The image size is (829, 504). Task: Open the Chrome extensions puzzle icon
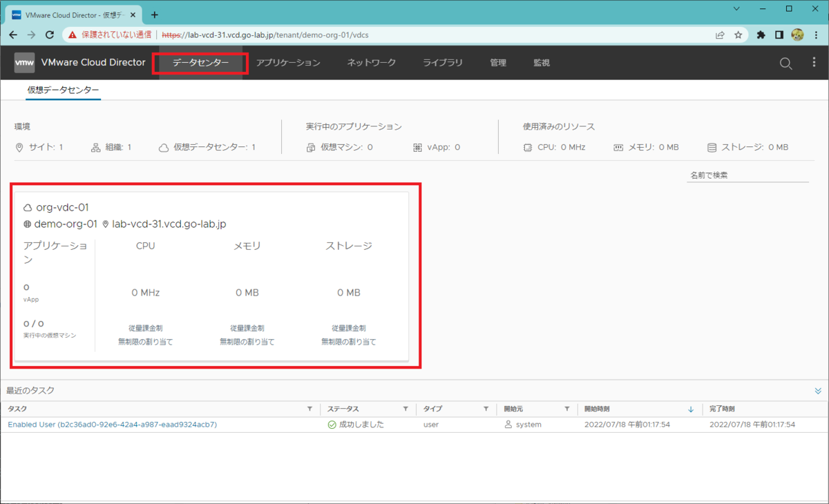coord(761,35)
